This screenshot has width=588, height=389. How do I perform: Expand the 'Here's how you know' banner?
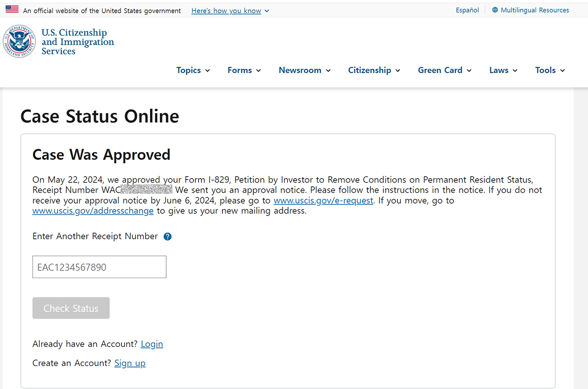tap(230, 10)
